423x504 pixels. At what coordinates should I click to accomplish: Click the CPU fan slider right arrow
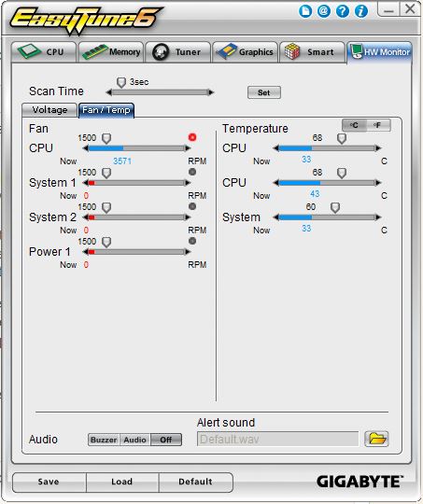click(x=188, y=148)
